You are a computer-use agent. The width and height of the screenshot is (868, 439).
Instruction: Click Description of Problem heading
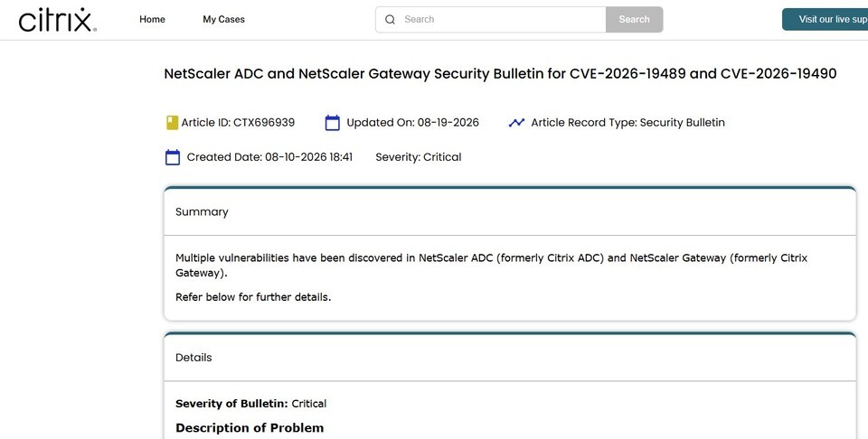250,428
